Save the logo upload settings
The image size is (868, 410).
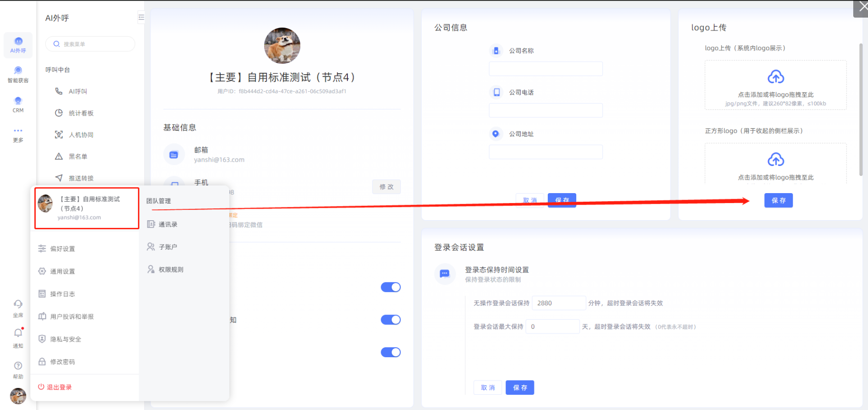pyautogui.click(x=778, y=201)
